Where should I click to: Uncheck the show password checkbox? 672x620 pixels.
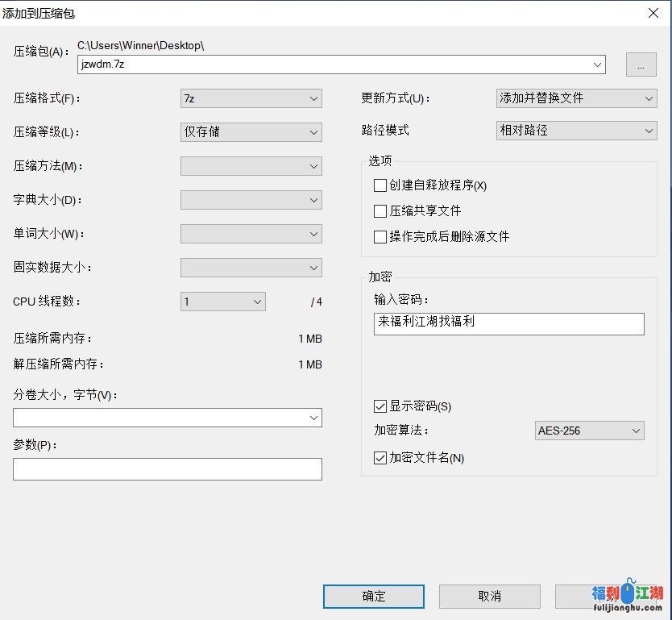click(x=380, y=406)
